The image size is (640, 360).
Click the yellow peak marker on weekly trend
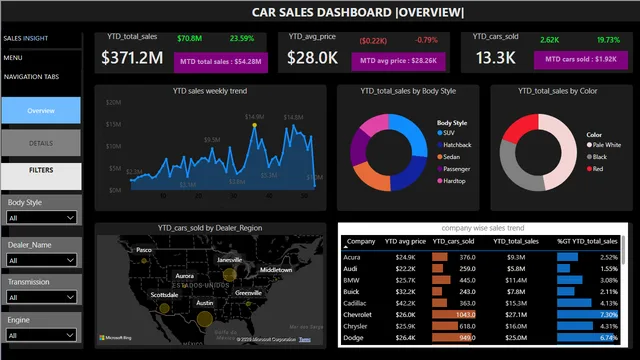click(254, 125)
